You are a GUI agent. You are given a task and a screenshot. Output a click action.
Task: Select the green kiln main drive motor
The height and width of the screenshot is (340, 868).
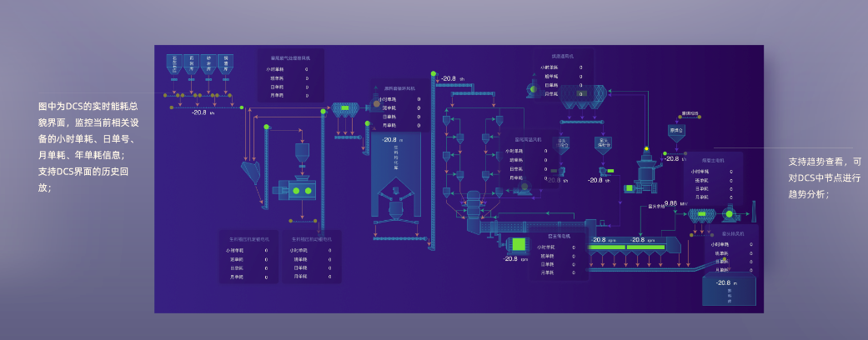click(519, 244)
